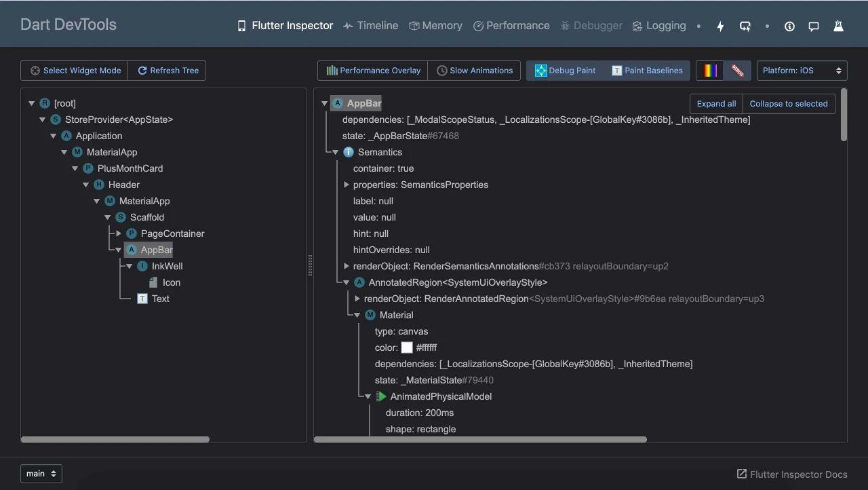
Task: Collapse the AnimatedPhysicalModel node arrow
Action: [368, 396]
